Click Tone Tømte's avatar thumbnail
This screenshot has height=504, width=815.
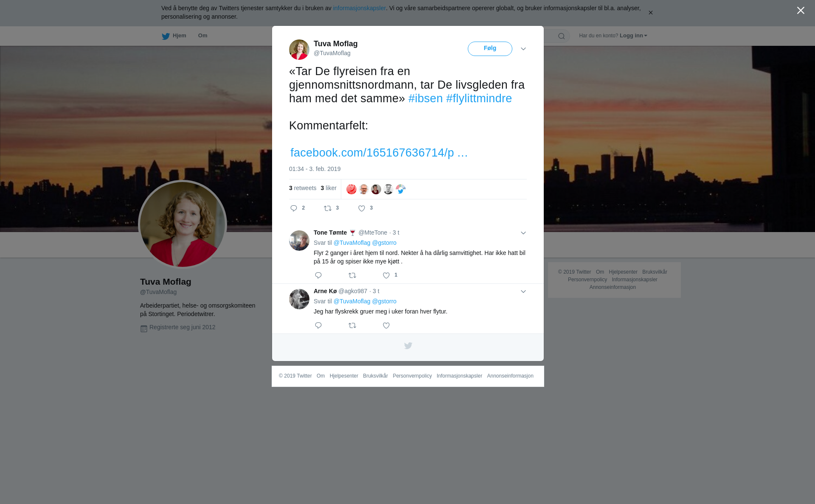(299, 241)
